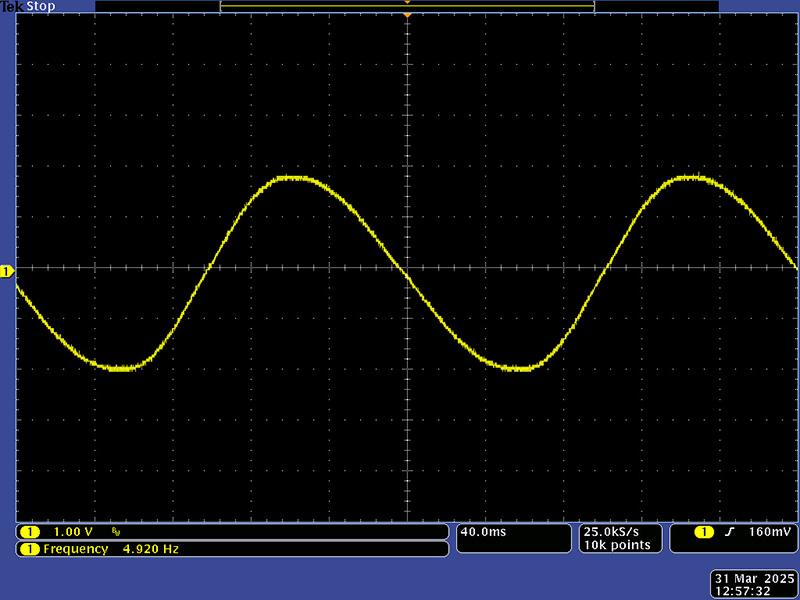Select the Frequency measurement label
Viewport: 800px width, 600px height.
(x=75, y=549)
